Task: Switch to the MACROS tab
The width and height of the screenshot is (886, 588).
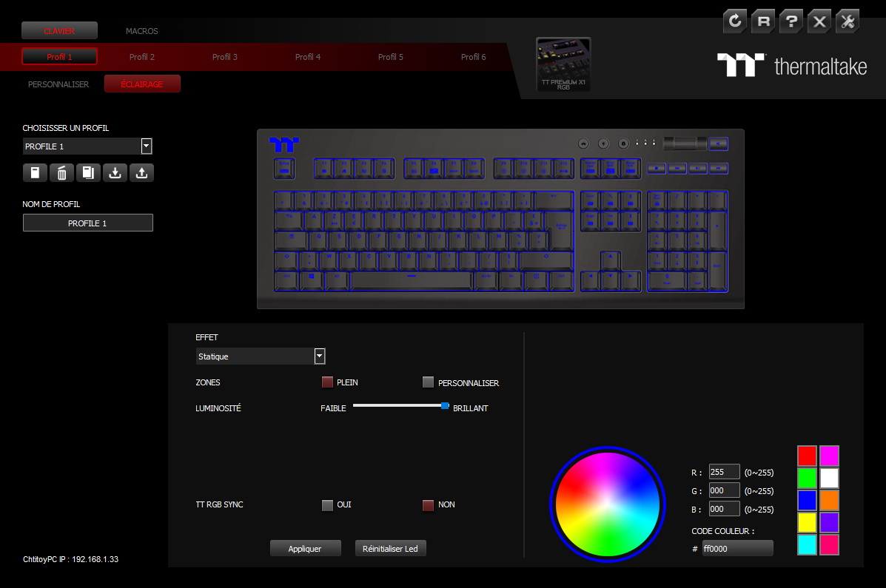Action: 141,31
